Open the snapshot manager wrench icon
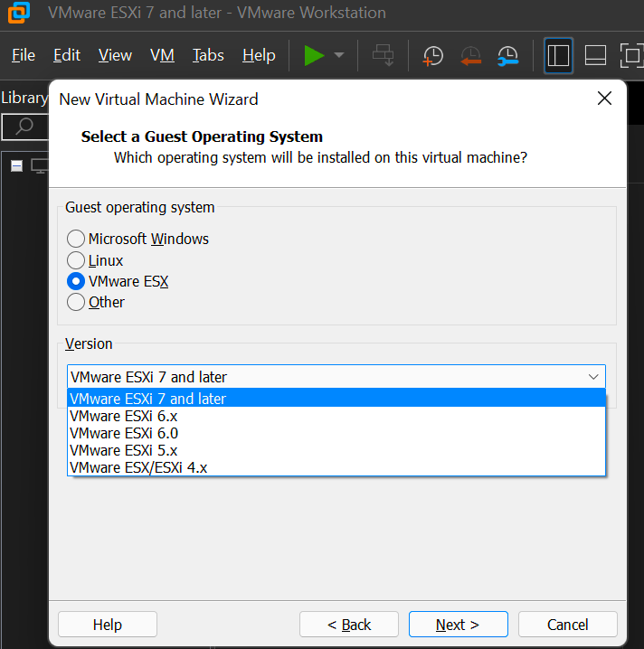 [507, 55]
